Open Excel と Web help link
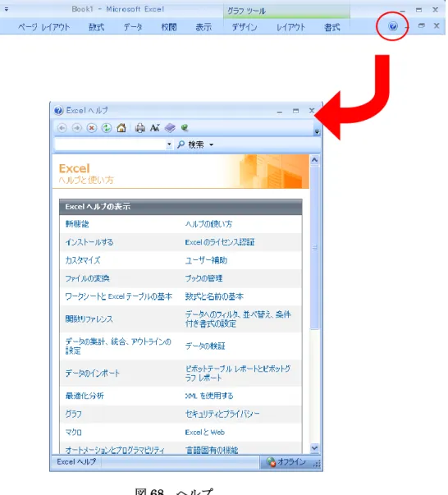448x495 pixels. [205, 432]
